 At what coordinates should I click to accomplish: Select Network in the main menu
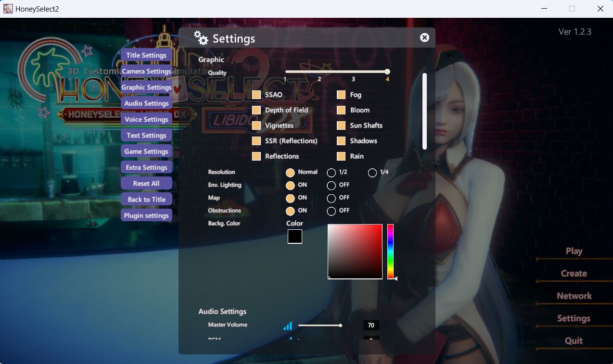click(x=574, y=296)
